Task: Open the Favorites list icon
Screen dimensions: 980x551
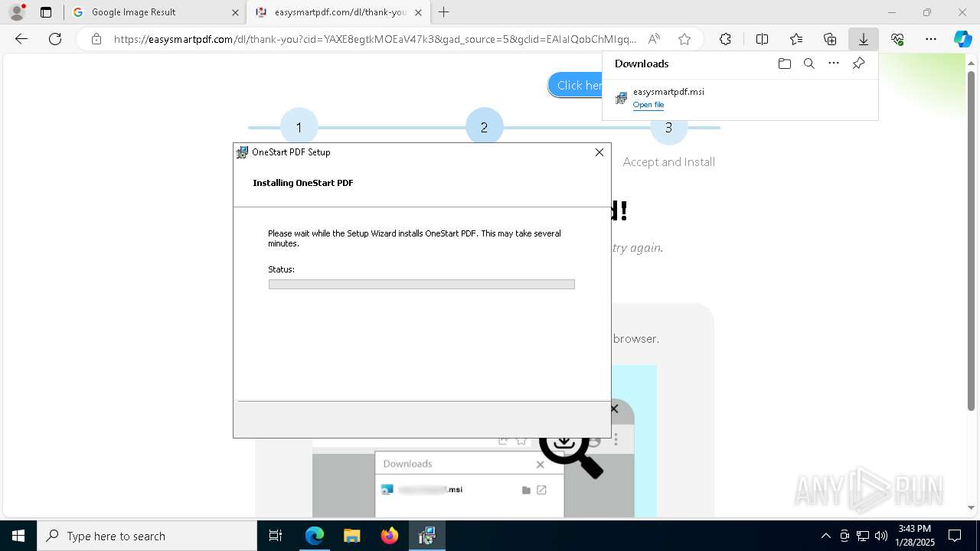Action: pos(796,39)
